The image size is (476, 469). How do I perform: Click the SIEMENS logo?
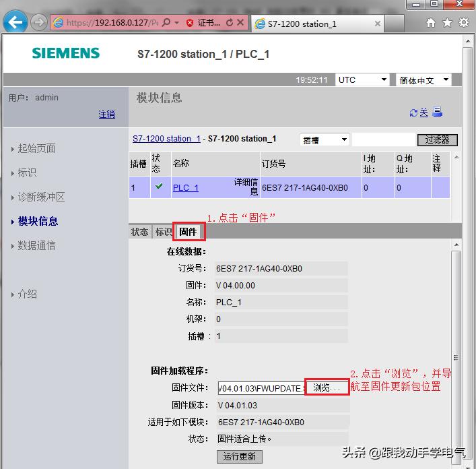point(66,53)
